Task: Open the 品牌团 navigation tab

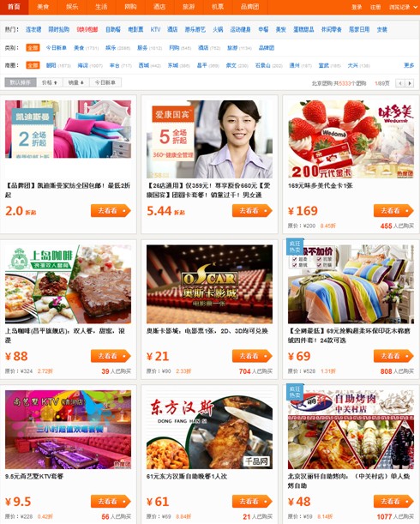Action: click(x=250, y=7)
